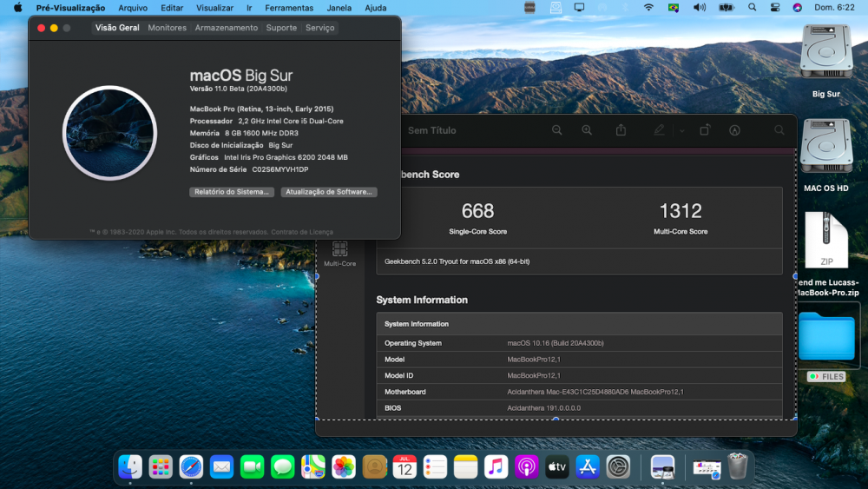The width and height of the screenshot is (868, 489).
Task: Open Notes from the dock
Action: pyautogui.click(x=465, y=466)
